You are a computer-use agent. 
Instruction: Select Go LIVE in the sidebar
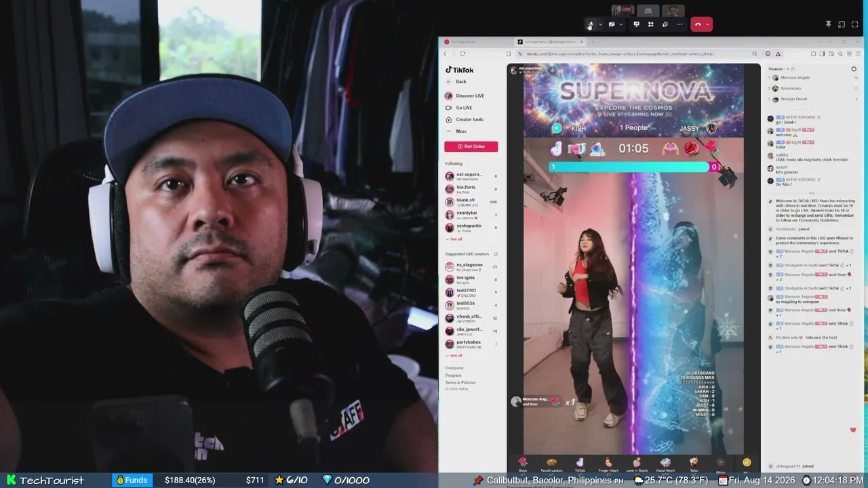(x=458, y=108)
